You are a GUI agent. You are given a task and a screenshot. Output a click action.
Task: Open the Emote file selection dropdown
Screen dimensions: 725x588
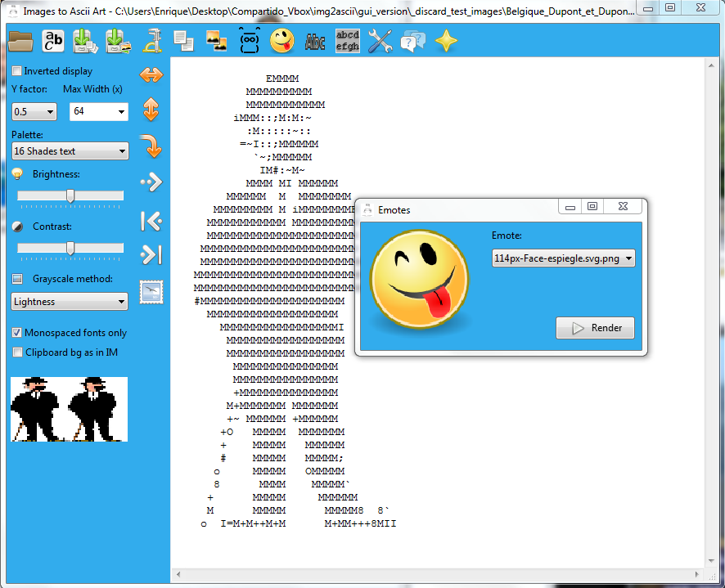tap(563, 258)
